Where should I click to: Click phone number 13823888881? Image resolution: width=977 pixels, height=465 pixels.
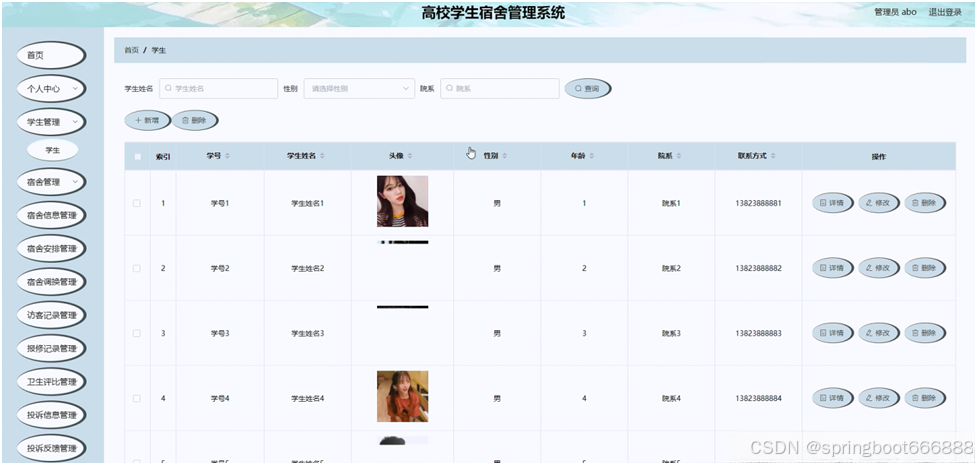(x=758, y=203)
